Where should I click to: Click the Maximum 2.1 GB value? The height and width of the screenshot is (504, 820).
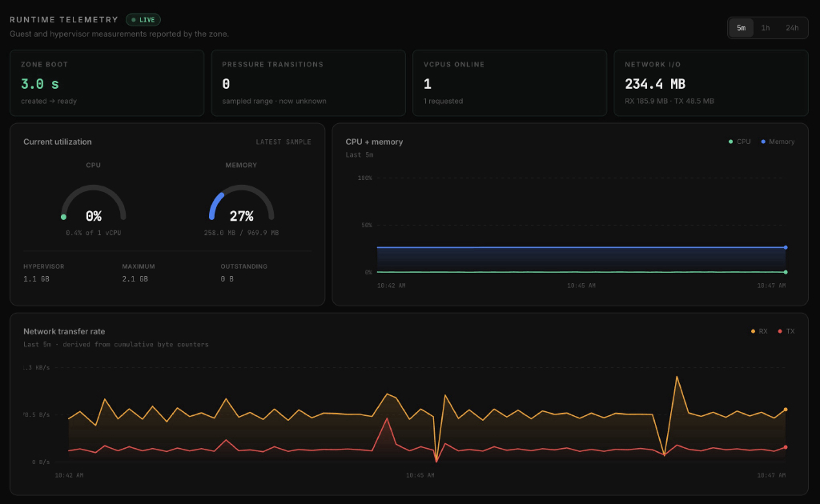point(135,279)
